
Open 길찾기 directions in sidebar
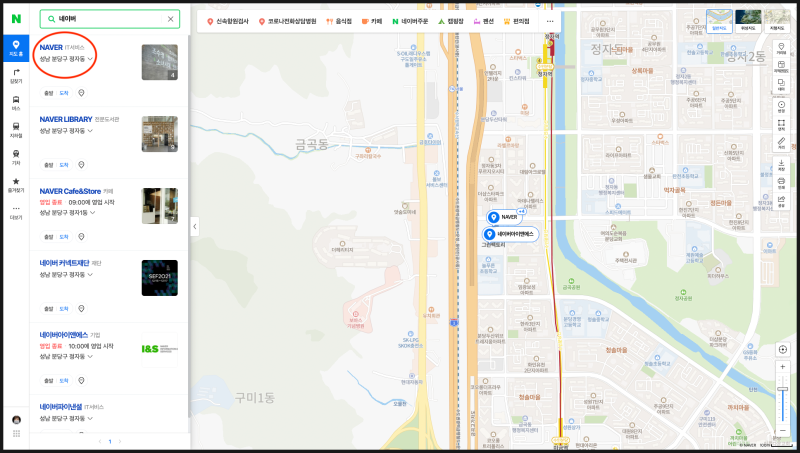pos(16,76)
